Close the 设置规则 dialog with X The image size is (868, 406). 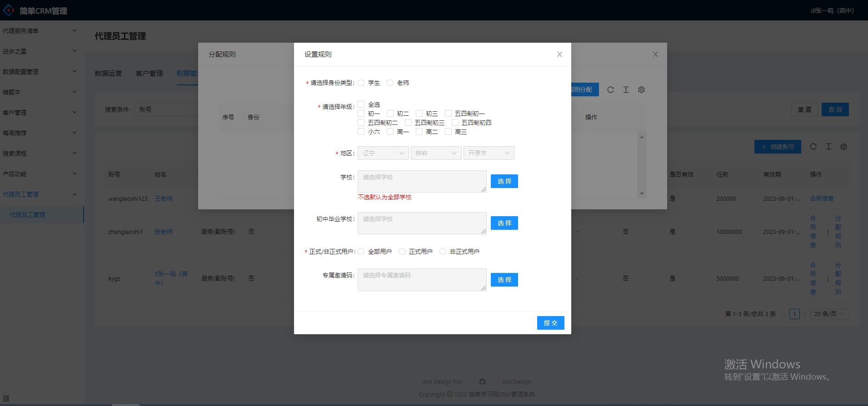click(559, 54)
